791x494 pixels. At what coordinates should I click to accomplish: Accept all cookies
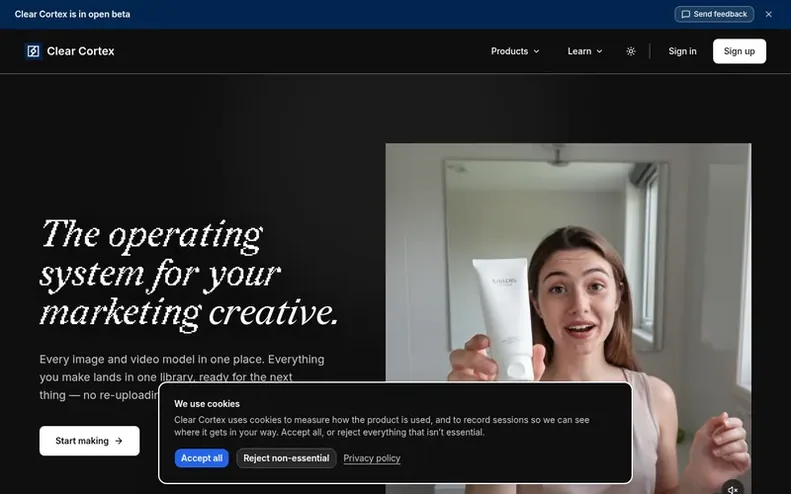coord(201,458)
